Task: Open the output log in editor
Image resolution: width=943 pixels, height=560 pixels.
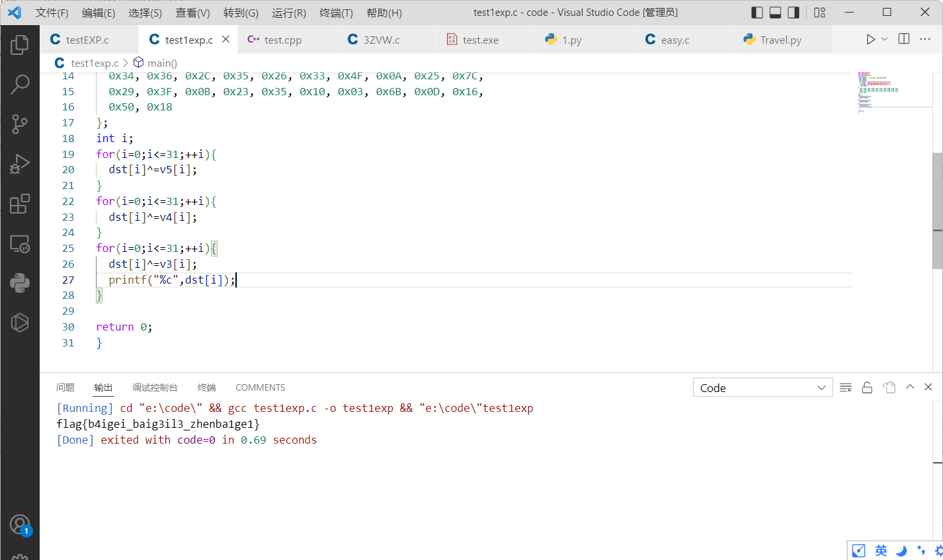Action: 889,387
